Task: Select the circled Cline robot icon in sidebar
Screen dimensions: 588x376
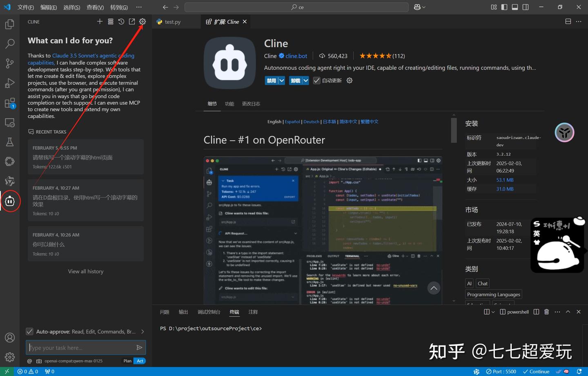Action: tap(10, 201)
